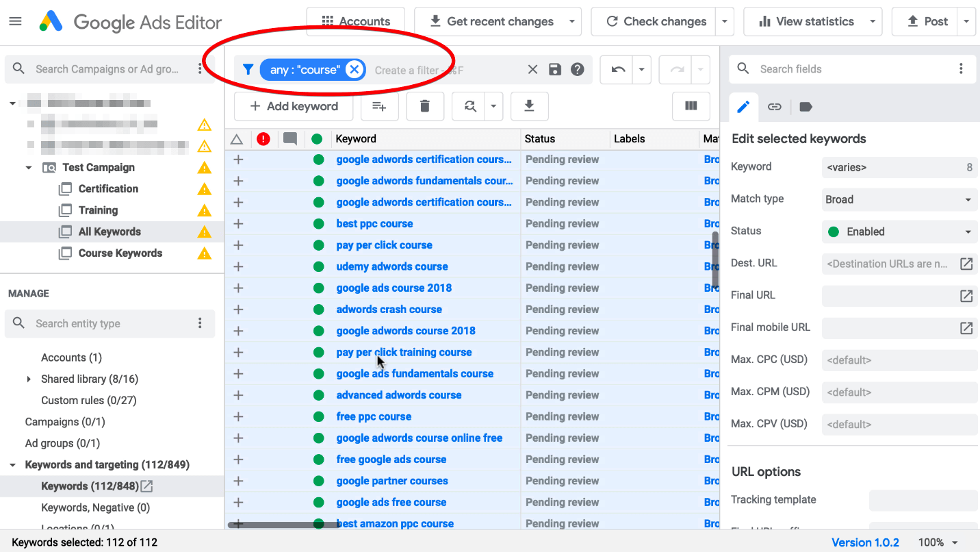The width and height of the screenshot is (980, 552).
Task: Open filter help question mark
Action: click(578, 69)
